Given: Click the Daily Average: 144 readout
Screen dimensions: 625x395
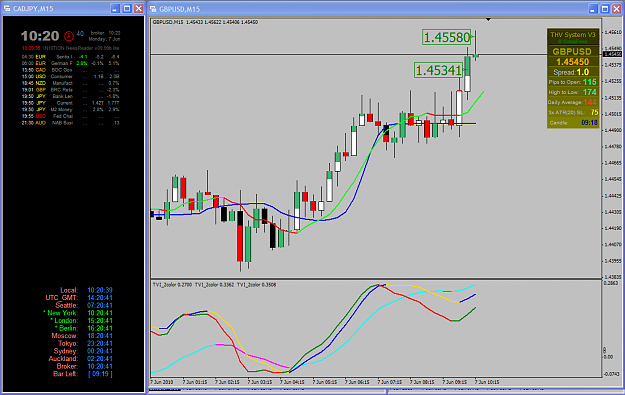Looking at the screenshot, I should pos(573,102).
